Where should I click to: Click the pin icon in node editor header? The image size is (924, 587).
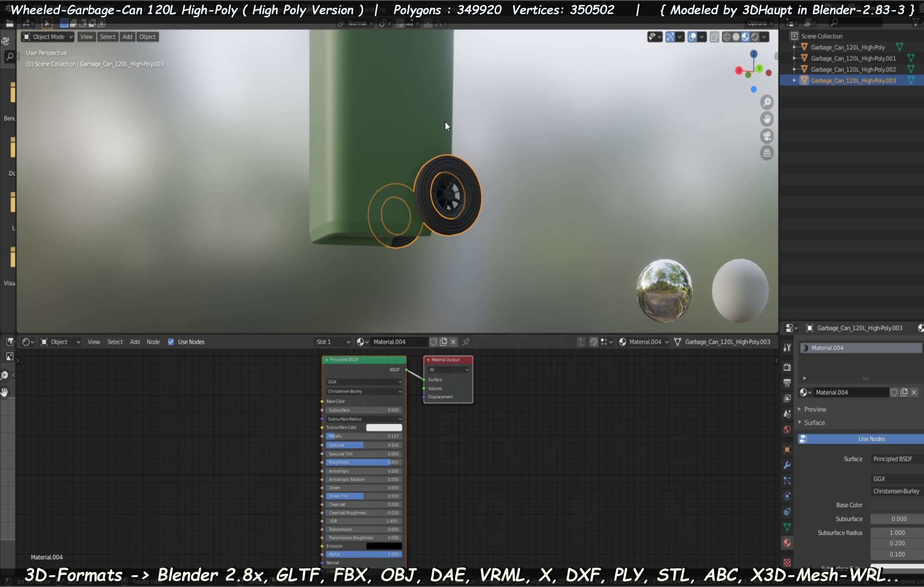click(x=466, y=342)
